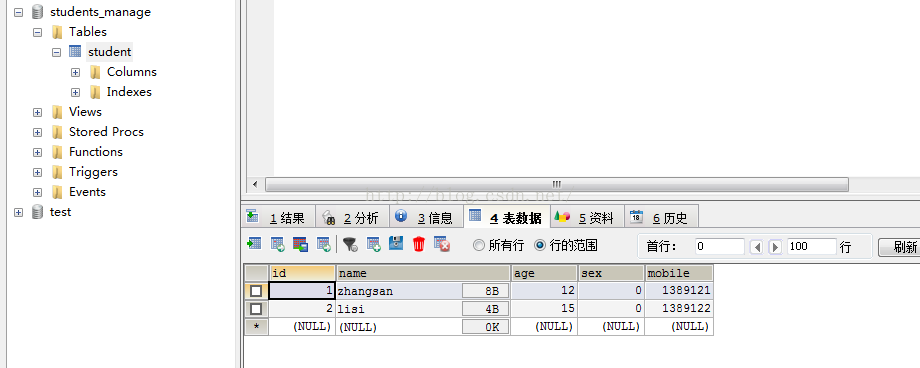Go to previous page of rows arrow
This screenshot has width=920, height=368.
[x=757, y=247]
